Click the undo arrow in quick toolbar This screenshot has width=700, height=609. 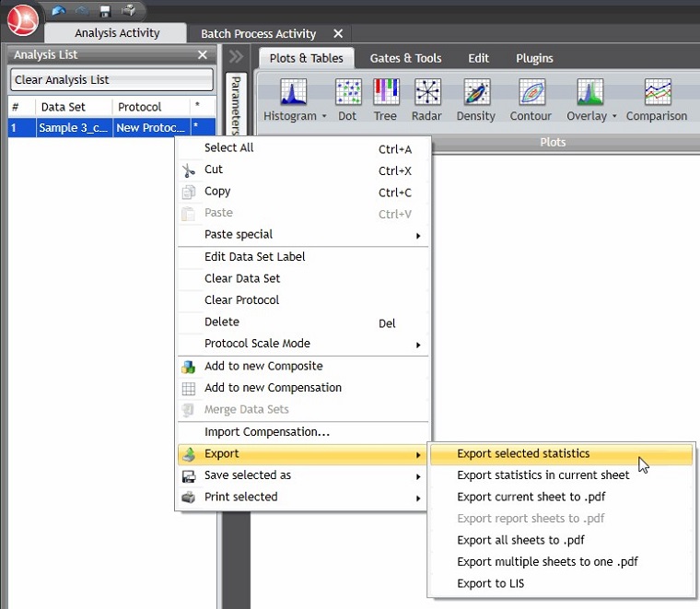58,10
